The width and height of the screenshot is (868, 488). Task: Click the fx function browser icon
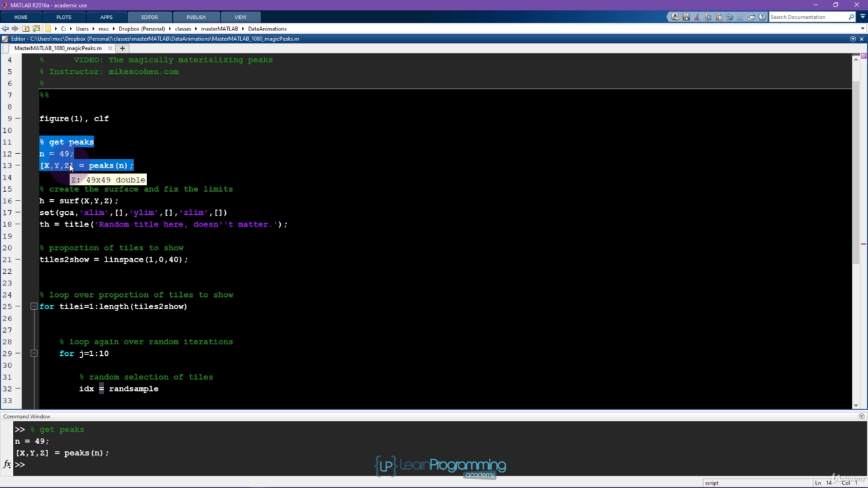click(x=7, y=464)
